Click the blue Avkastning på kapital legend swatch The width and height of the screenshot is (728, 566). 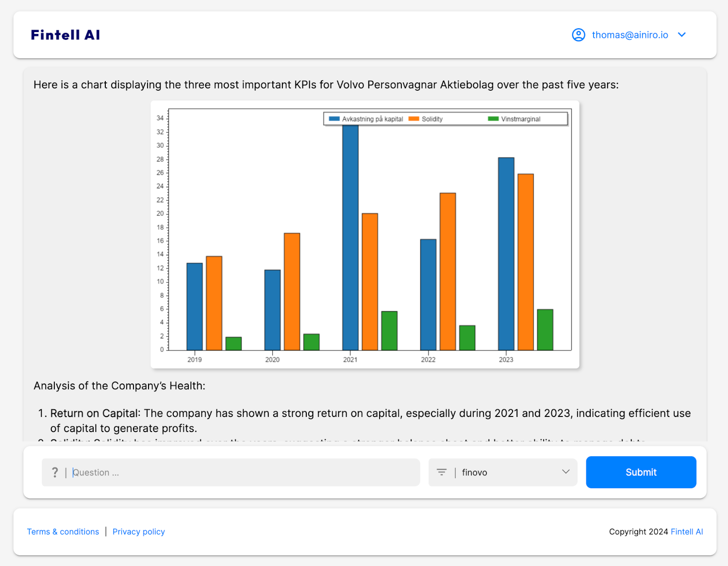tap(334, 119)
